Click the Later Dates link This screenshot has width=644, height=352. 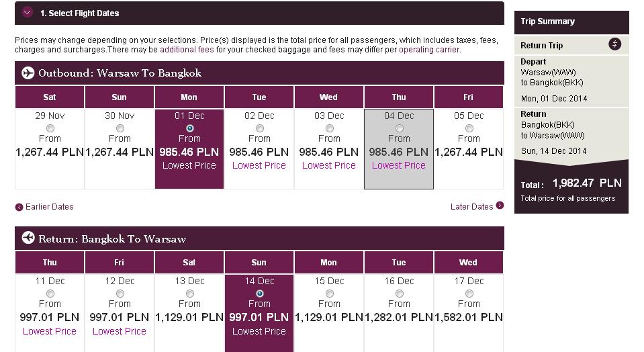[471, 207]
